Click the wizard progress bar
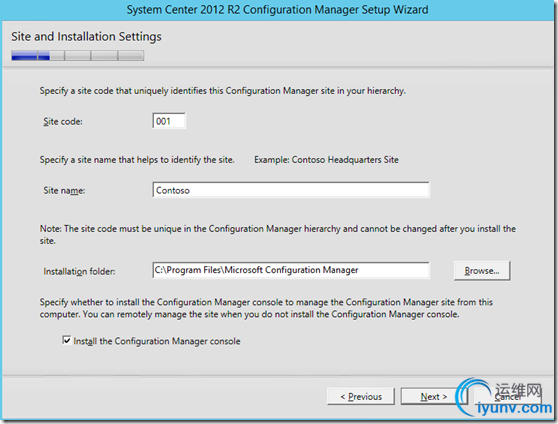 pyautogui.click(x=78, y=56)
